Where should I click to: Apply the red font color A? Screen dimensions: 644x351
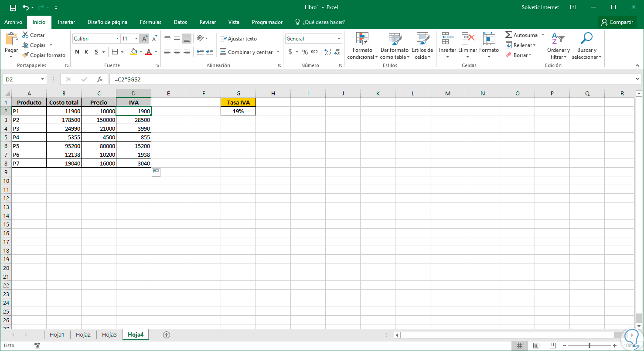(x=149, y=52)
